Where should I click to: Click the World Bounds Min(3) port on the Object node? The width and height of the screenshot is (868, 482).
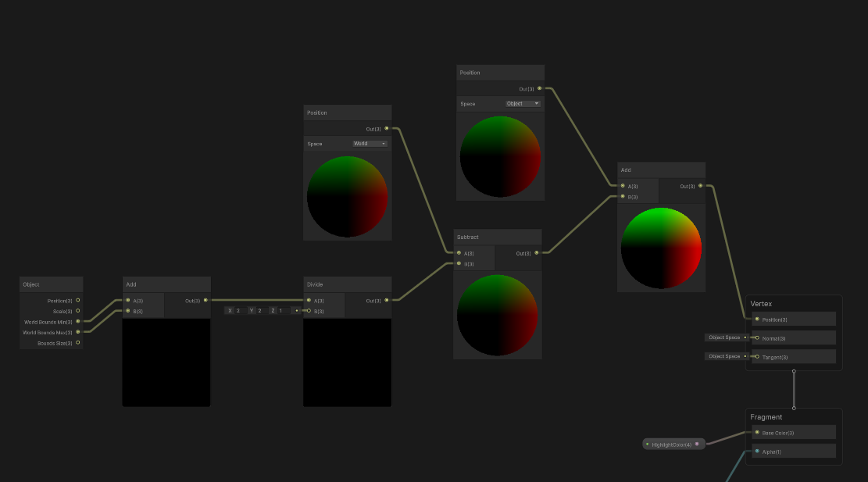tap(77, 322)
